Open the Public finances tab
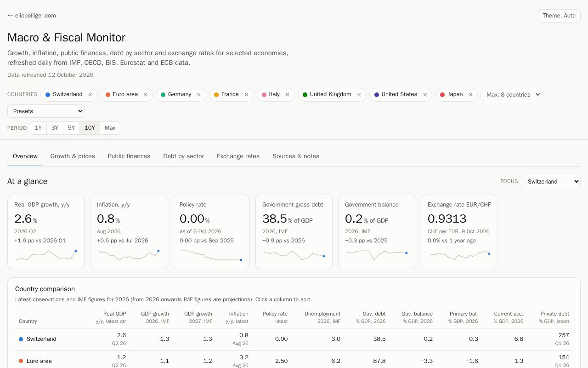This screenshot has width=588, height=368. click(129, 156)
